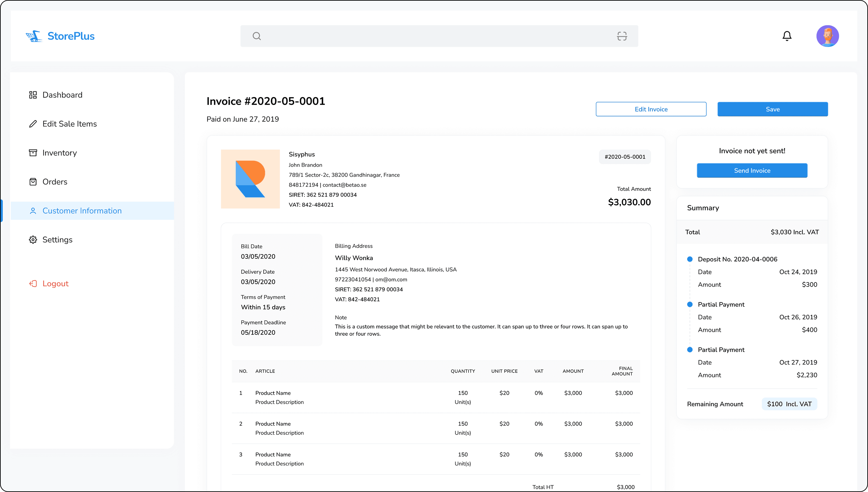Click the Payment Deadline 05/18/2020
The height and width of the screenshot is (492, 868).
[258, 333]
